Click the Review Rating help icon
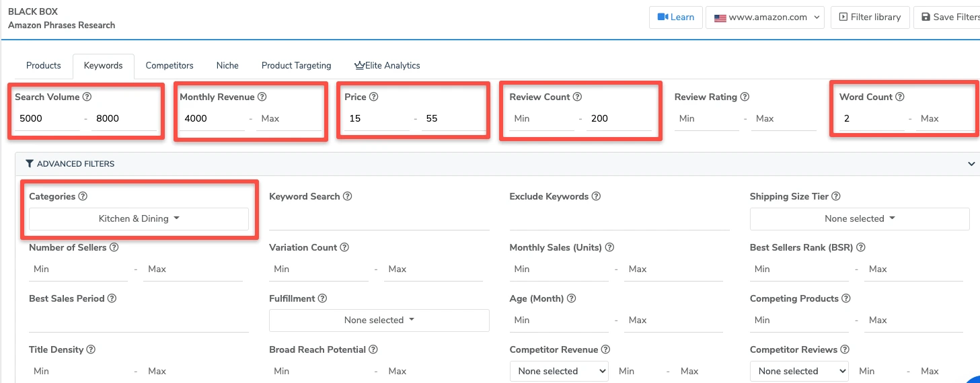 click(745, 97)
